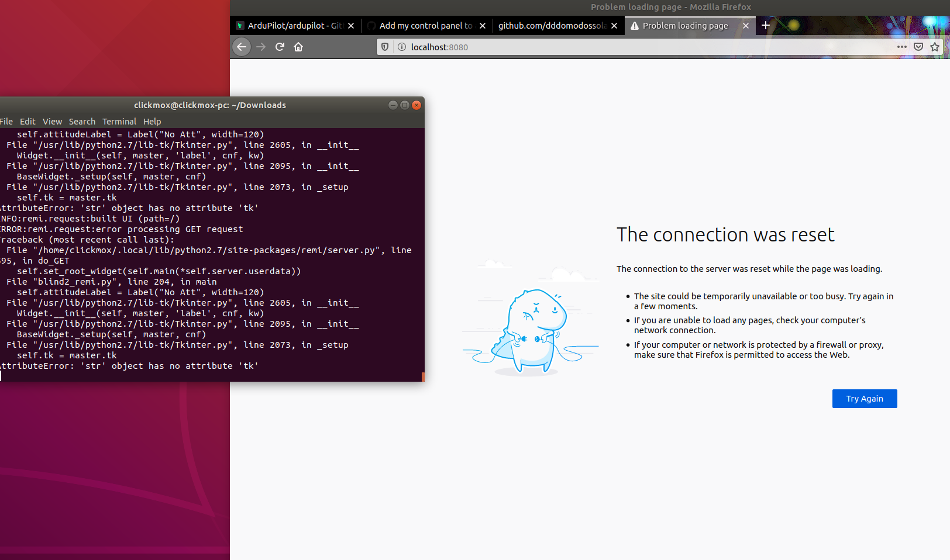Image resolution: width=950 pixels, height=560 pixels.
Task: Open the terminal's File menu
Action: [6, 122]
